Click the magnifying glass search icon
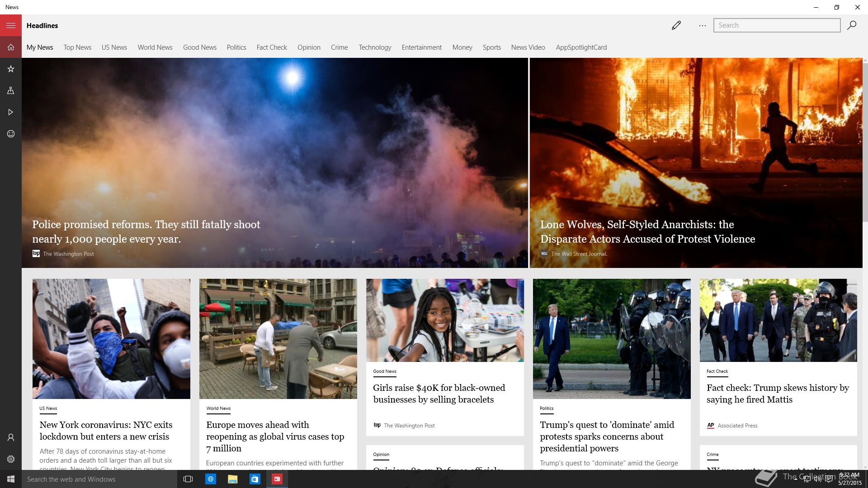 852,25
